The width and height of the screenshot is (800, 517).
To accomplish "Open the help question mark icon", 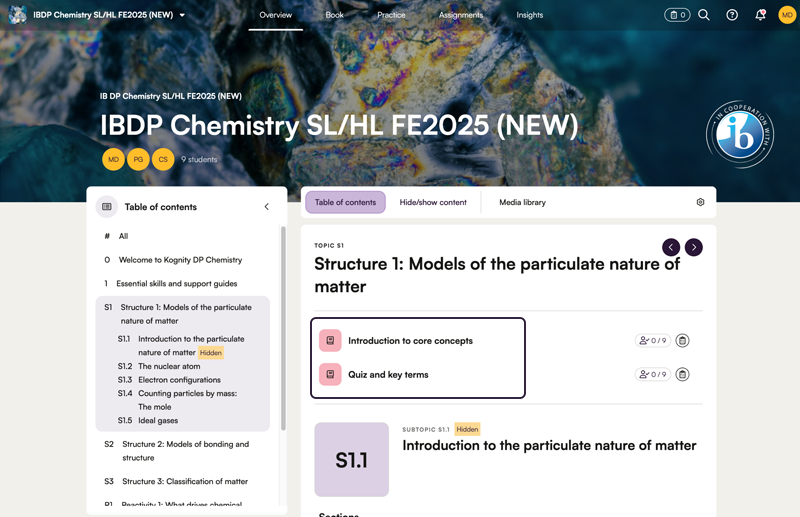I will [732, 15].
